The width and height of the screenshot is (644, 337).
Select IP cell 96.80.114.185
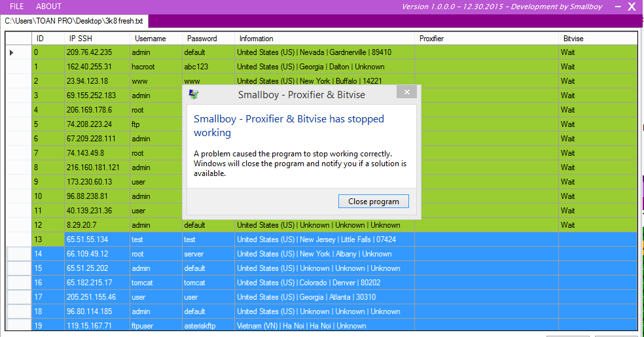[x=97, y=311]
